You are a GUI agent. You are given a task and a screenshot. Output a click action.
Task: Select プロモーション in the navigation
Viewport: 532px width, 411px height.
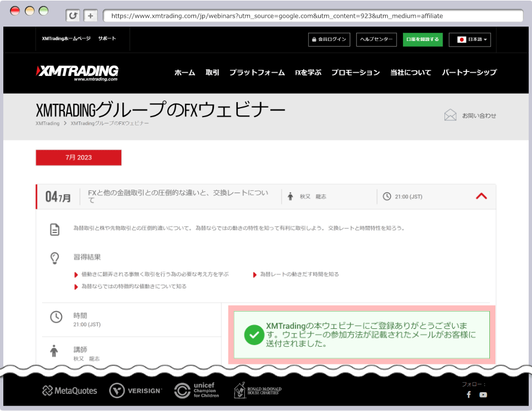356,73
